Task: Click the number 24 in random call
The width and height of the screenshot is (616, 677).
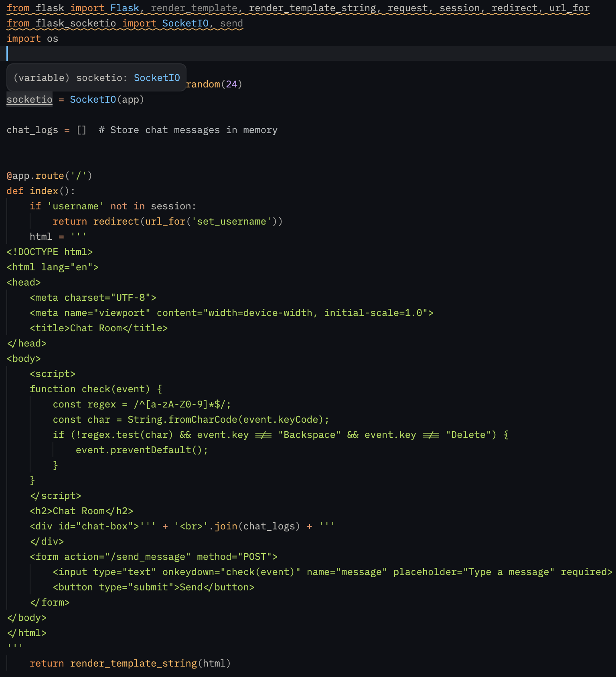Action: pyautogui.click(x=231, y=84)
